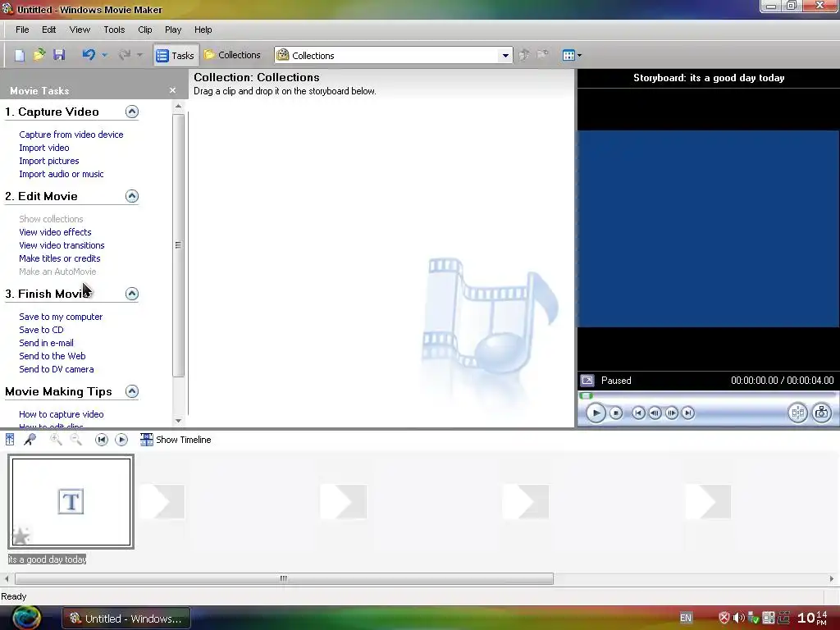Click the Untitled Windows Movie Maker taskbar button

126,619
